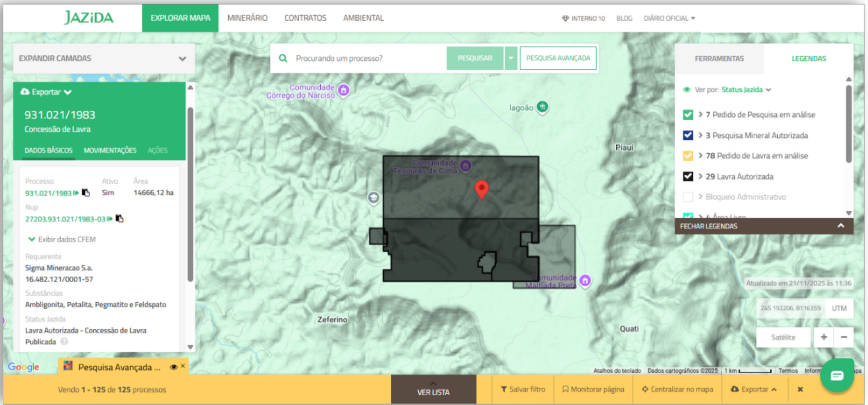Open the Diário Oficial dropdown menu
The image size is (868, 405).
click(x=669, y=18)
